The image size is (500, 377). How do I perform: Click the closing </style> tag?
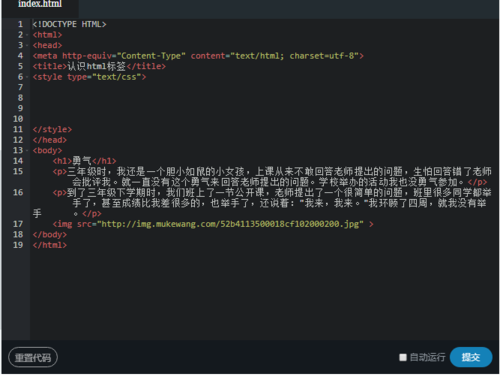(x=52, y=129)
